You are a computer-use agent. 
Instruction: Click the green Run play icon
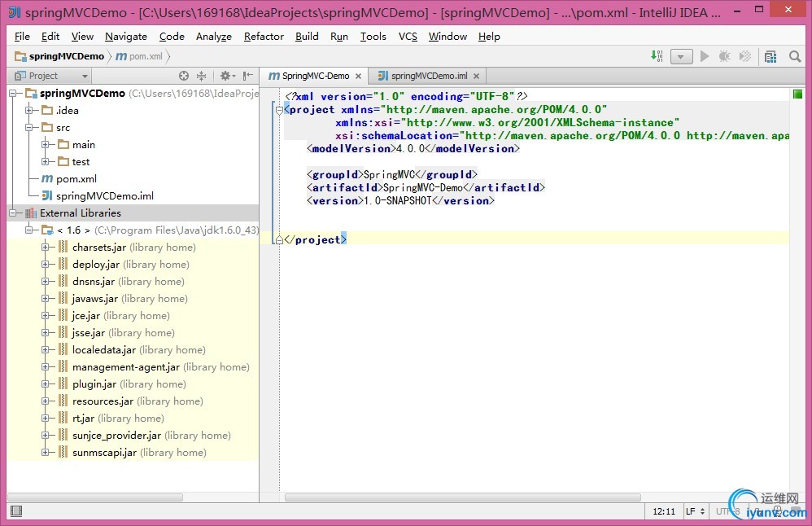tap(705, 56)
